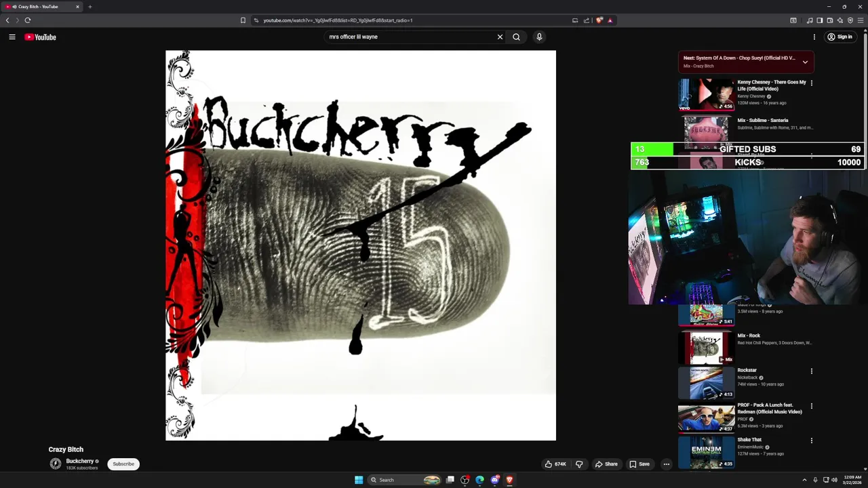The image size is (868, 488).
Task: Open picture-in-picture/cast icon in address bar
Action: [575, 20]
